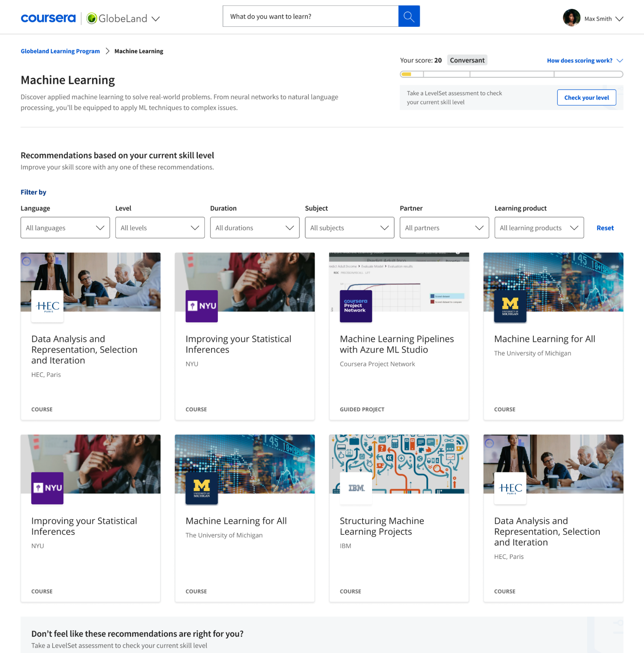Click the NYU logo on Improving your Statistical Inferences

[201, 306]
